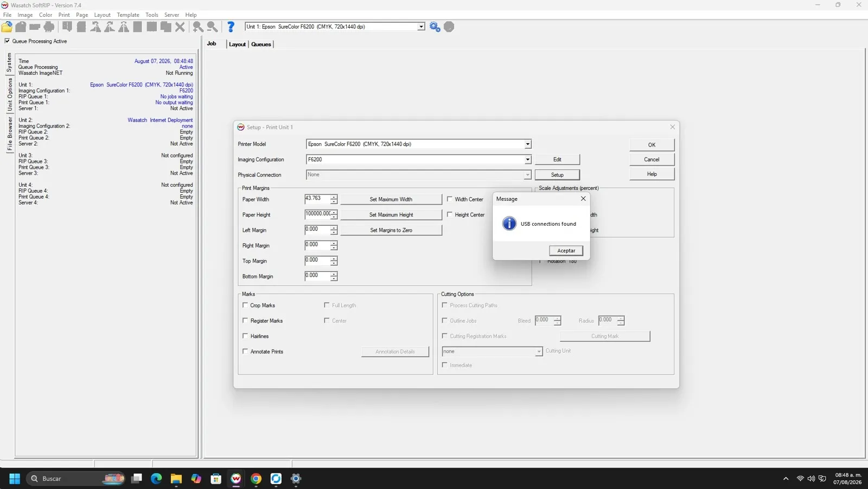The width and height of the screenshot is (868, 489).
Task: Open File Explorer from the taskbar
Action: 176,479
